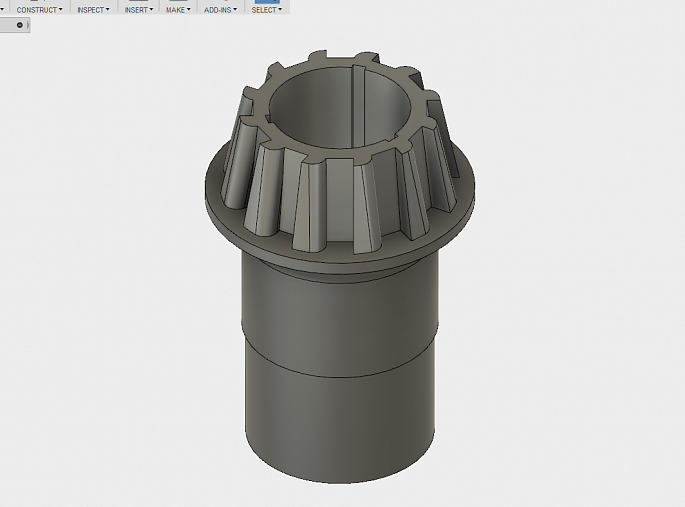
Task: Click the keyway ridge inside the bore
Action: click(356, 110)
